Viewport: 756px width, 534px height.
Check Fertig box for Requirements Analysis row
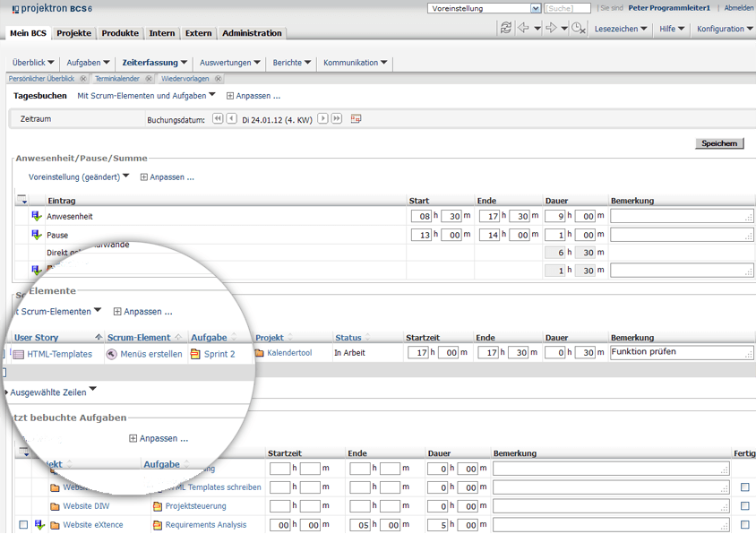coord(745,525)
